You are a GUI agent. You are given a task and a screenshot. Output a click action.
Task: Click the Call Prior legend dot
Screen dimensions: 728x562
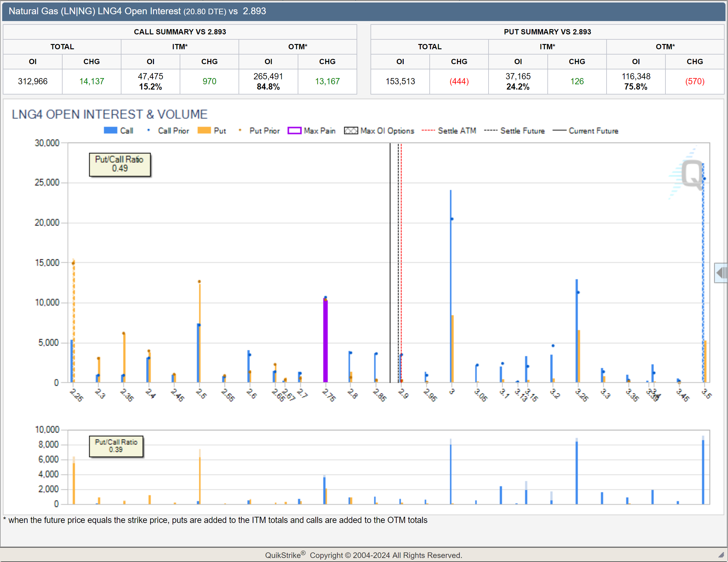(149, 130)
